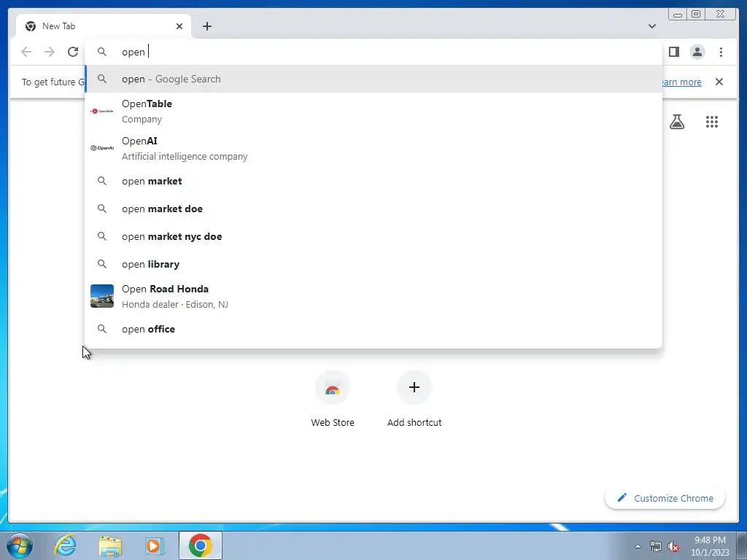Click the muted volume tray icon
Image resolution: width=747 pixels, height=560 pixels.
pyautogui.click(x=673, y=547)
